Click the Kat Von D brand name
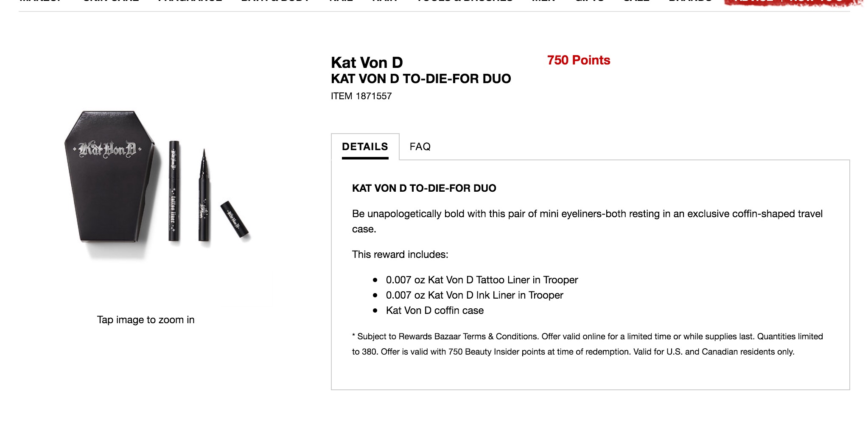This screenshot has width=868, height=439. click(x=367, y=62)
